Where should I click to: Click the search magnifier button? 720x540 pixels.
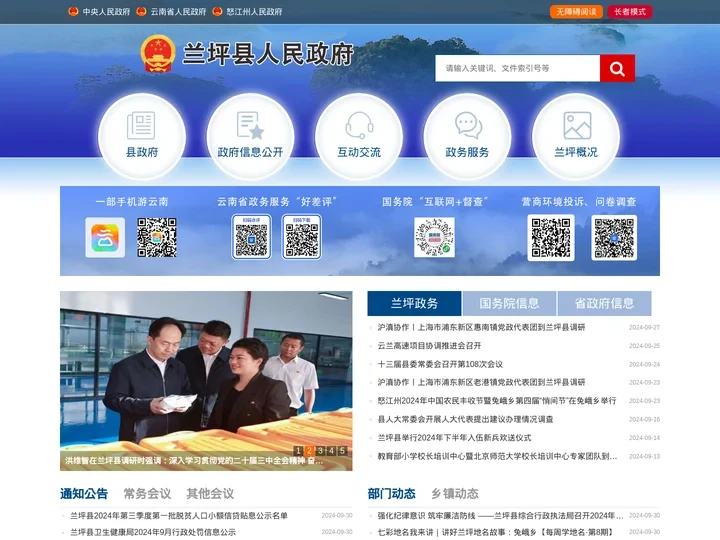[x=617, y=68]
